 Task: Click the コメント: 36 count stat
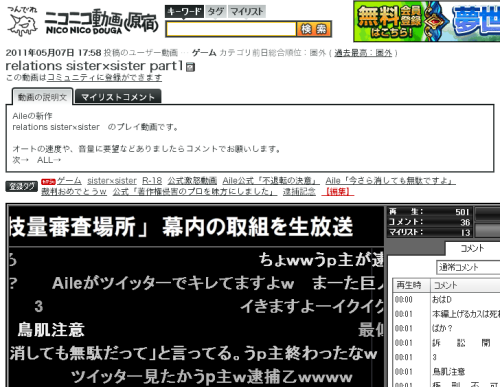click(x=430, y=222)
